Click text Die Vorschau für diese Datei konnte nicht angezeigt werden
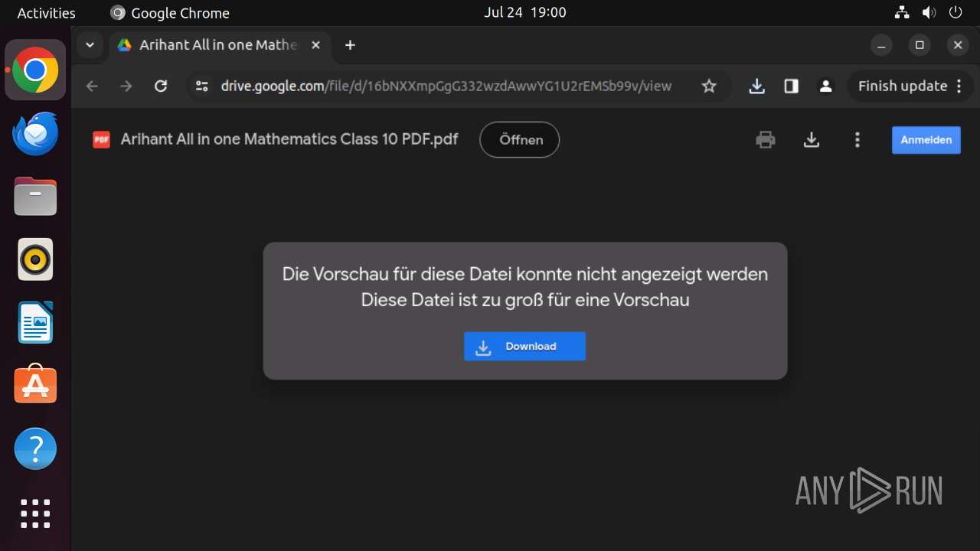Image resolution: width=980 pixels, height=551 pixels. coord(525,274)
